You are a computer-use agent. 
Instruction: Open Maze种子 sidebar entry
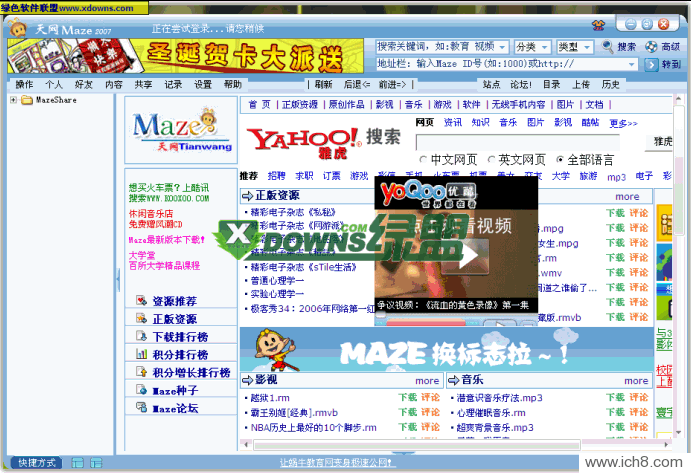(175, 390)
